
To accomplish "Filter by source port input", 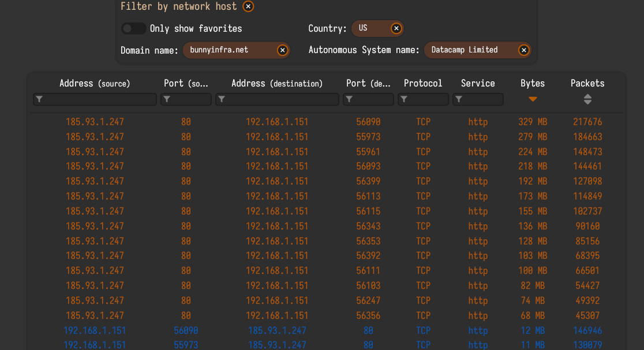I will 186,99.
